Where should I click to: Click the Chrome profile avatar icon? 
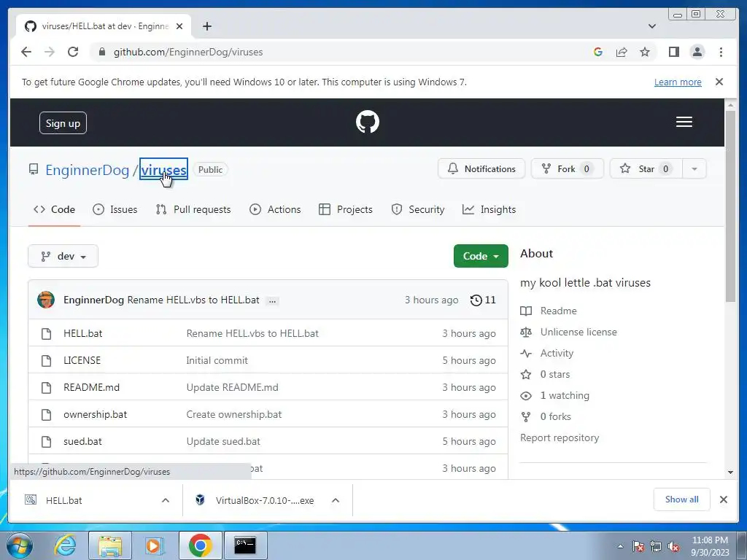click(x=697, y=52)
